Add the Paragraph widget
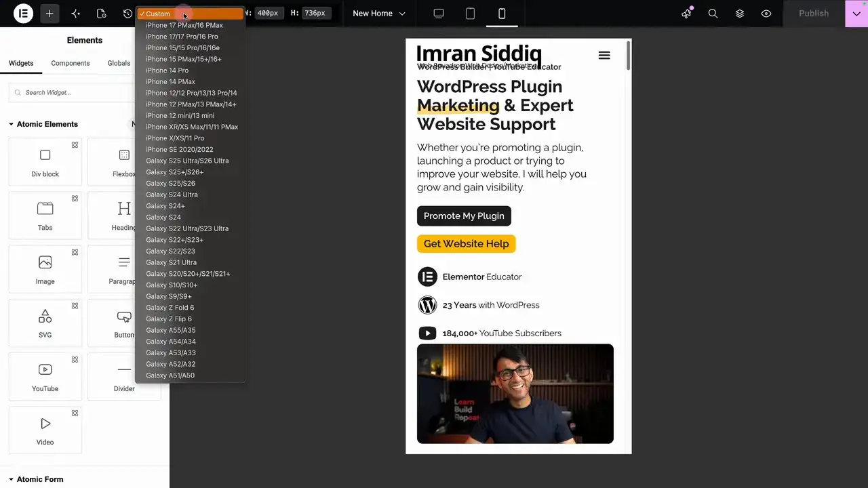 (x=124, y=269)
